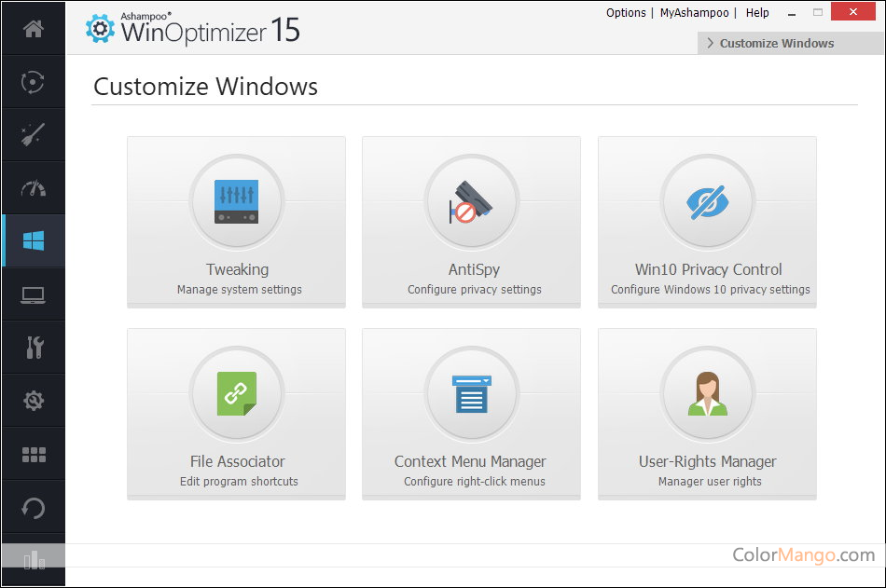Image resolution: width=886 pixels, height=588 pixels.
Task: Click the AntiSpy camera icon
Action: point(471,201)
